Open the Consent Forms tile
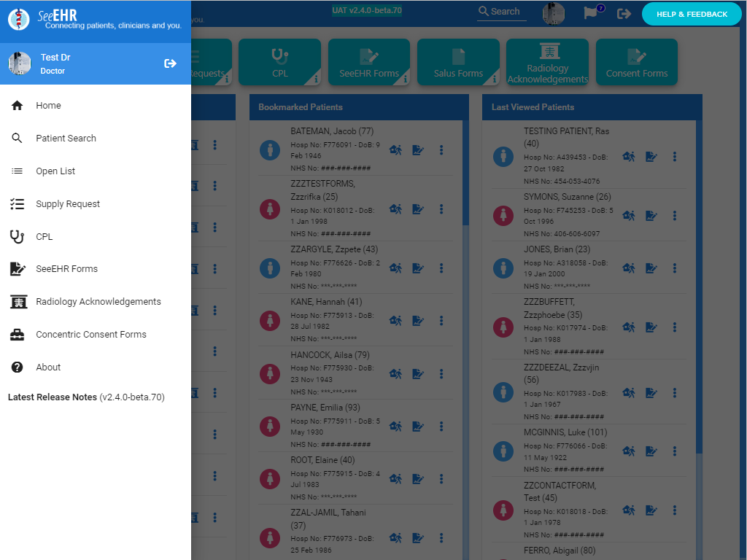Image resolution: width=747 pixels, height=560 pixels. coord(637,62)
